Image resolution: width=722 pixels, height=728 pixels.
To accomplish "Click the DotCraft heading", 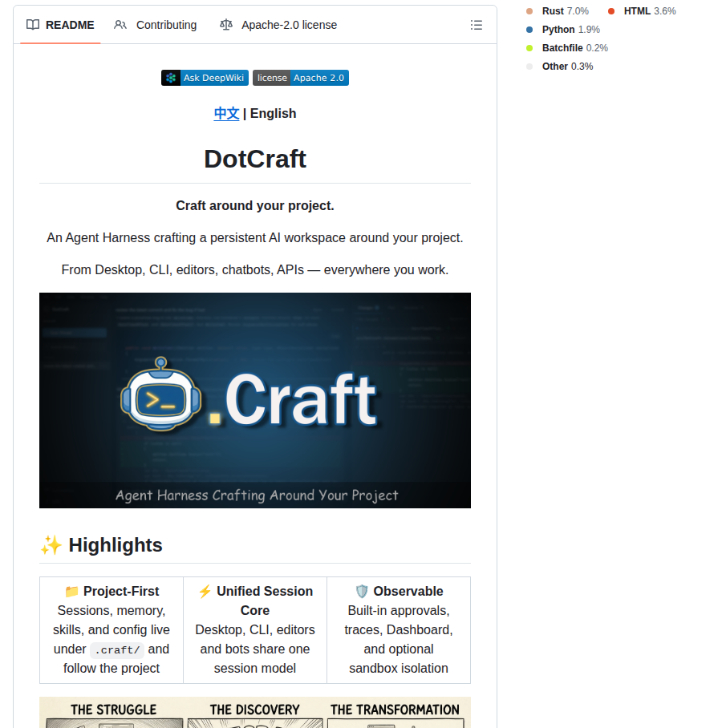I will (x=255, y=160).
